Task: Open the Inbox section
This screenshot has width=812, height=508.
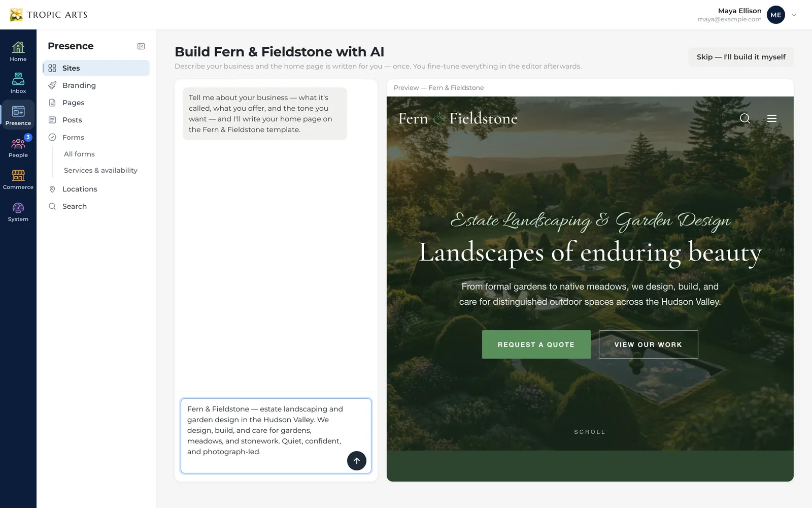Action: coord(18,83)
